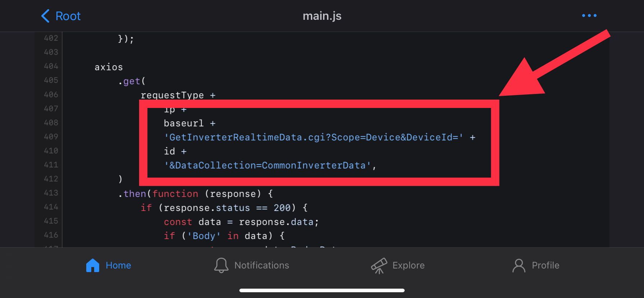Click line number 413
Image resolution: width=644 pixels, height=298 pixels.
tap(51, 193)
